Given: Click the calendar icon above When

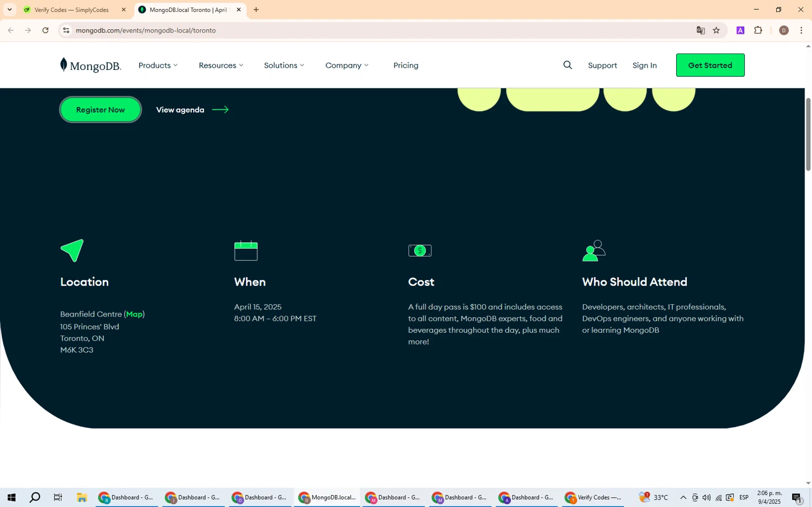Looking at the screenshot, I should tap(246, 251).
